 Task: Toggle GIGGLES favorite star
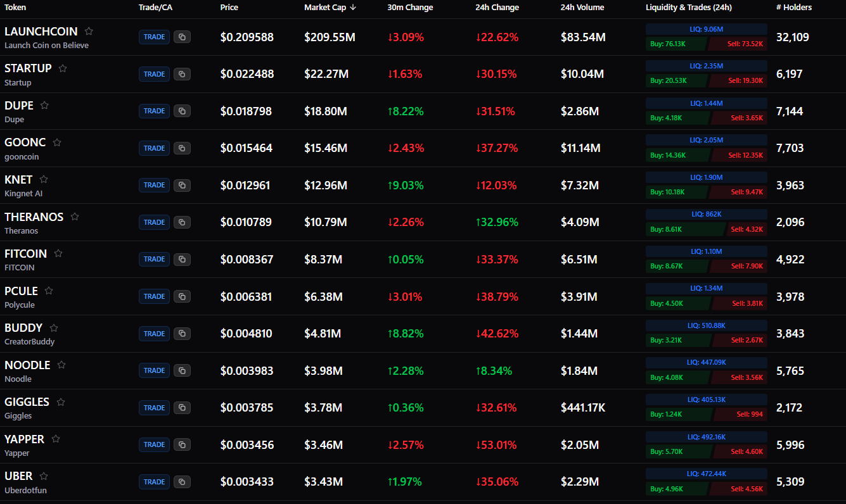click(x=61, y=402)
